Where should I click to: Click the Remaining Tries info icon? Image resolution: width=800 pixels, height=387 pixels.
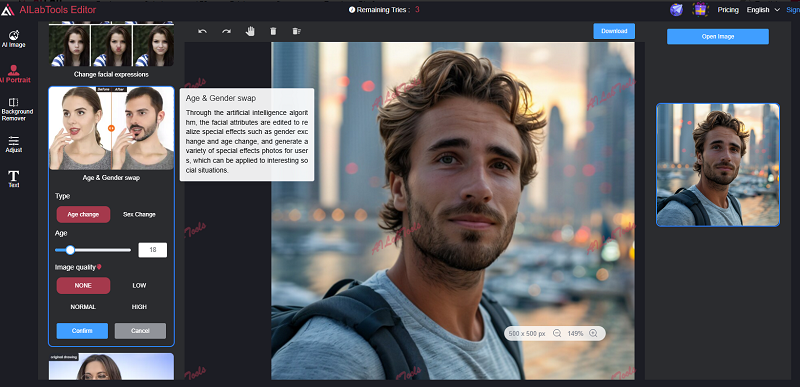tap(352, 10)
